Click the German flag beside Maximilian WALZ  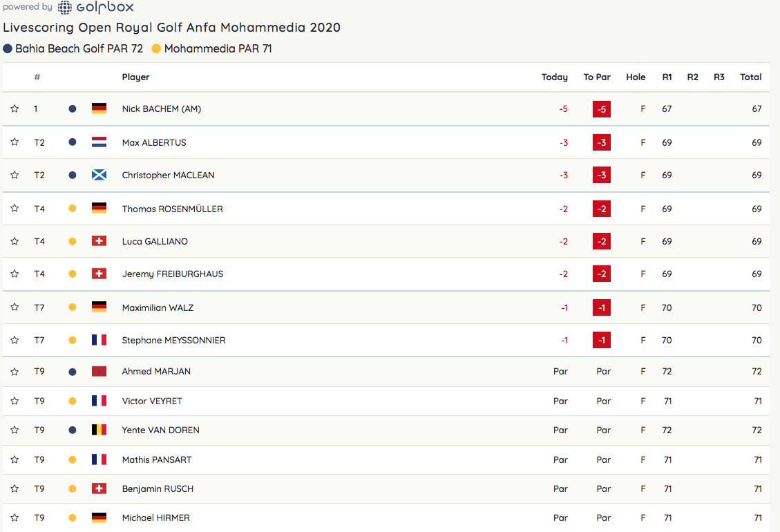[x=99, y=307]
